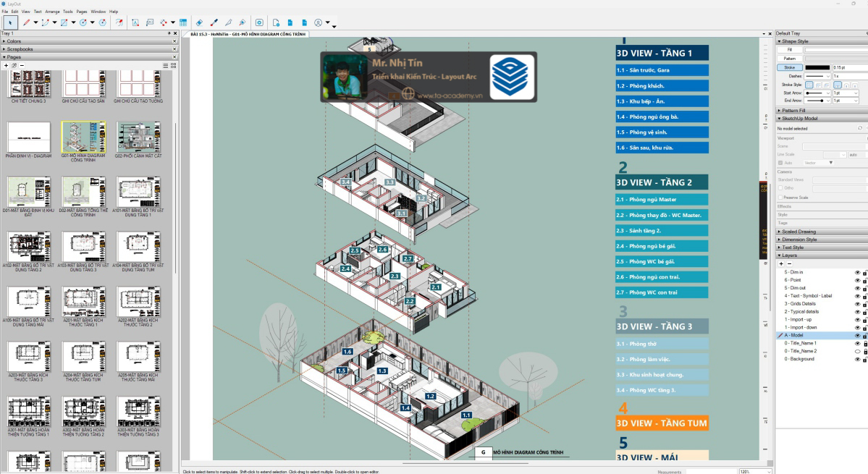Toggle the Pattern button

[x=789, y=59]
